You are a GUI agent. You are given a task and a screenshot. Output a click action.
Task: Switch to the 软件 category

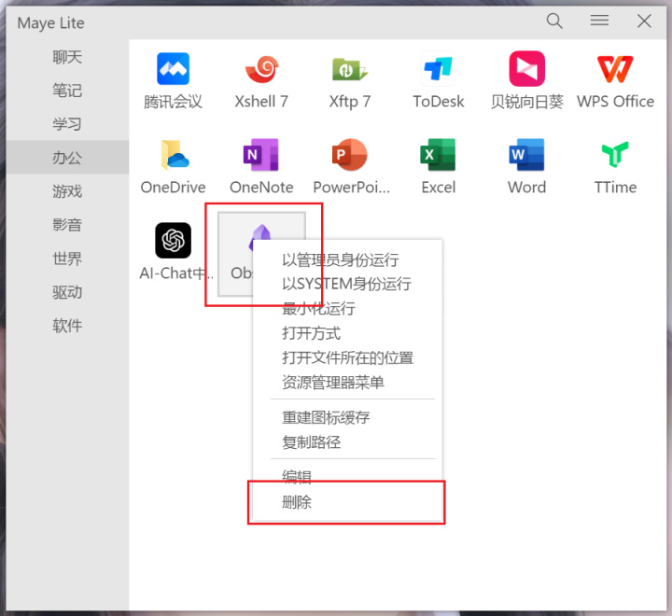tap(67, 326)
